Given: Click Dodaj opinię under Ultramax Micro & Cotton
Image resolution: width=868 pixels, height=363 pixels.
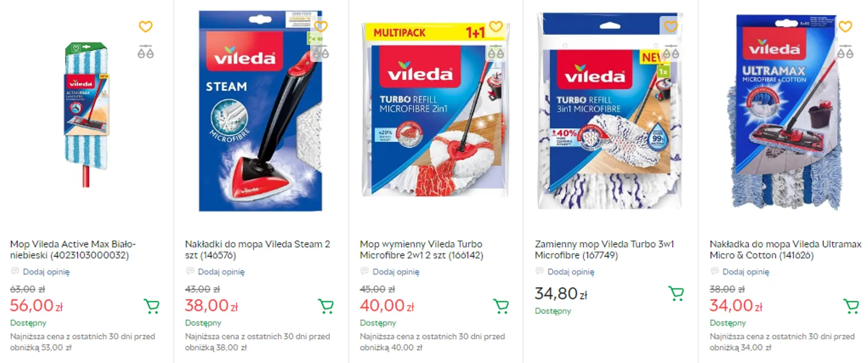Looking at the screenshot, I should tap(746, 272).
